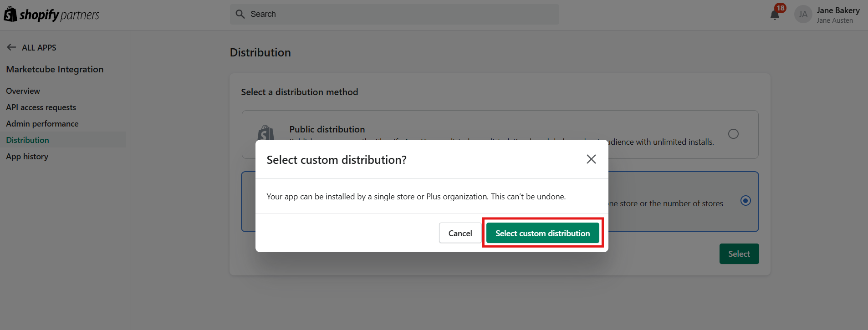The width and height of the screenshot is (868, 330).
Task: Close the dialog with the X icon
Action: pyautogui.click(x=591, y=159)
